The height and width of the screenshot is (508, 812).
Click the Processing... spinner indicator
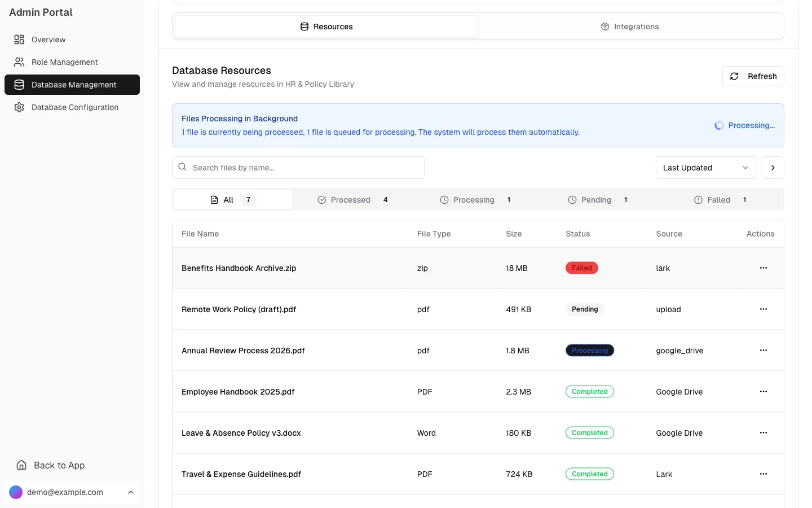point(744,125)
